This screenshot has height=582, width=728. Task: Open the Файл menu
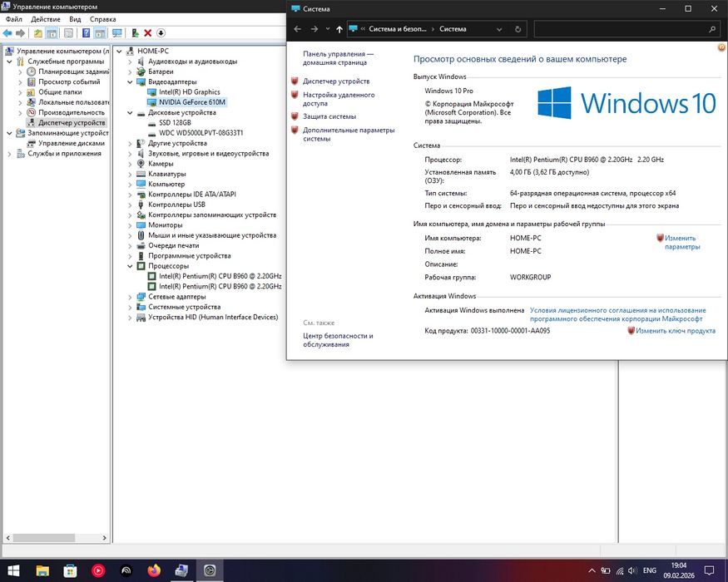[14, 19]
